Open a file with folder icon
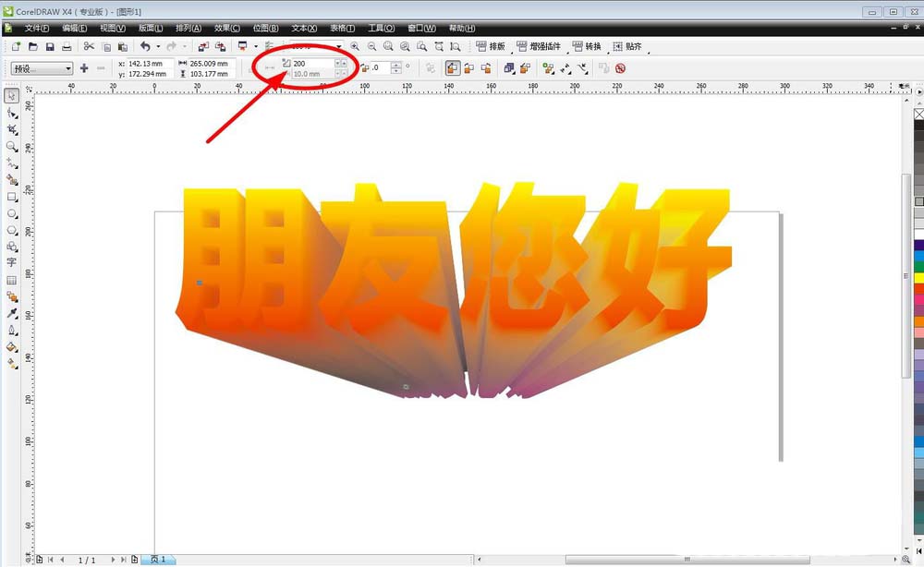 click(33, 46)
